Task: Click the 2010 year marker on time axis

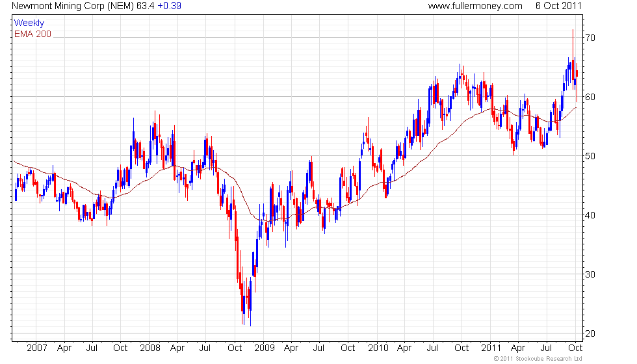Action: pyautogui.click(x=378, y=348)
